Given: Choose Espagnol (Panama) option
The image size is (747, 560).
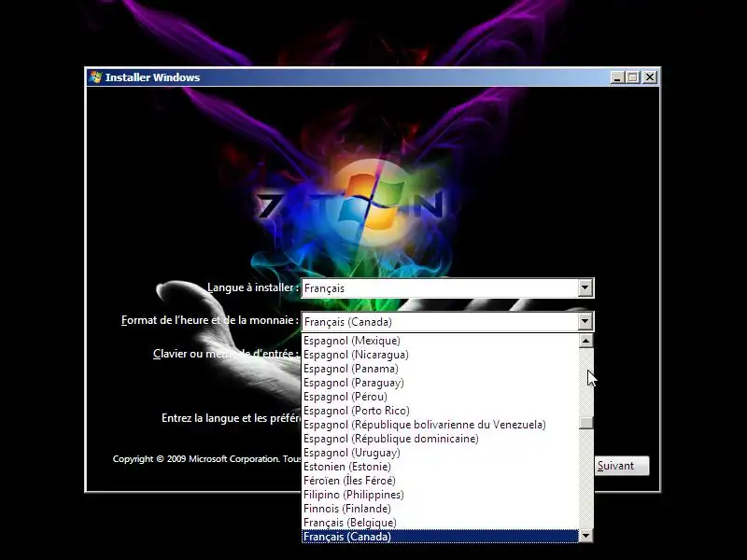Looking at the screenshot, I should click(440, 369).
